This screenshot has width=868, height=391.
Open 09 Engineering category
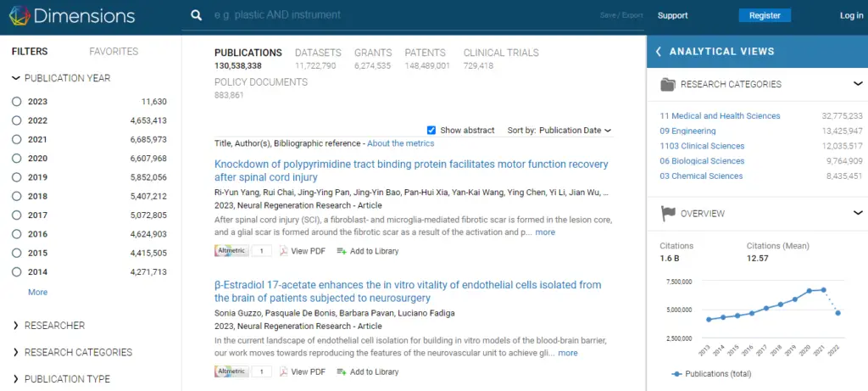pos(687,131)
